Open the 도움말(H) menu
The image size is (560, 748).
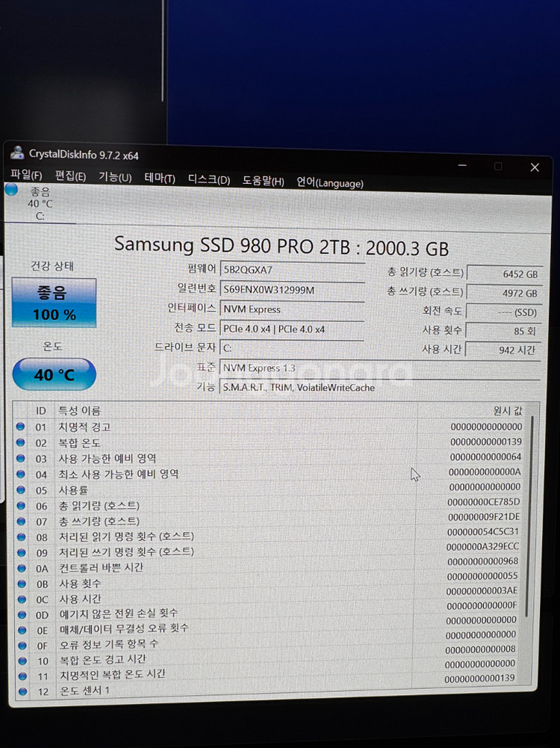263,182
